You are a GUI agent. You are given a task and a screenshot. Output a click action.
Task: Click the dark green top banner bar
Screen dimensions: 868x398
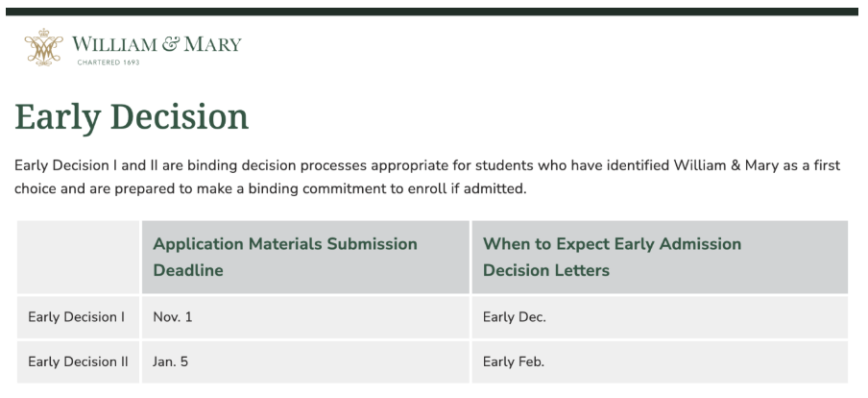coord(432,12)
